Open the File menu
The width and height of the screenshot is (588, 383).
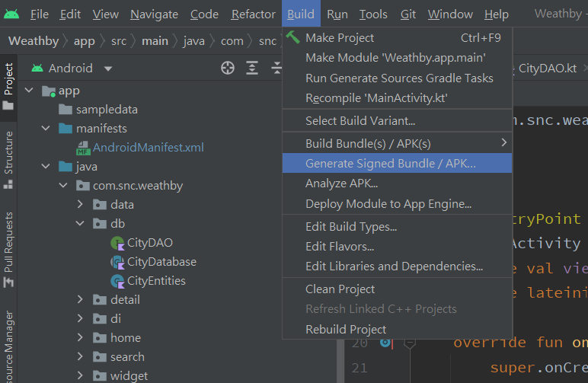point(40,14)
